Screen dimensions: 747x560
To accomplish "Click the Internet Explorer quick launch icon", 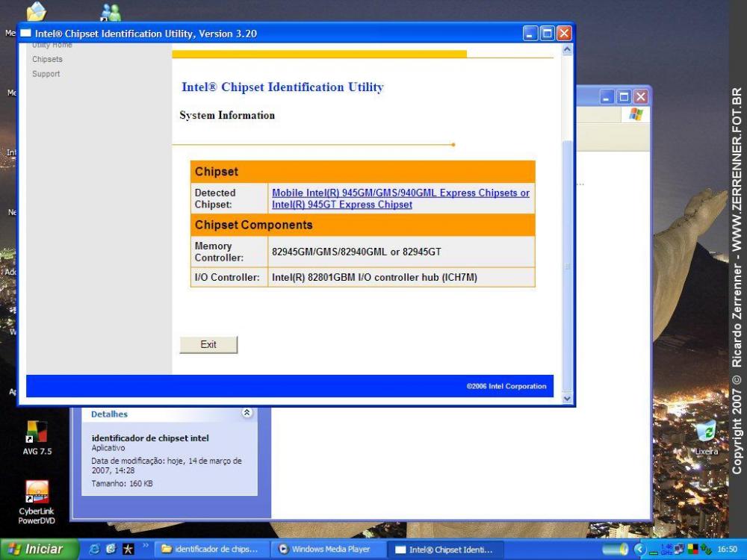I will [x=94, y=550].
